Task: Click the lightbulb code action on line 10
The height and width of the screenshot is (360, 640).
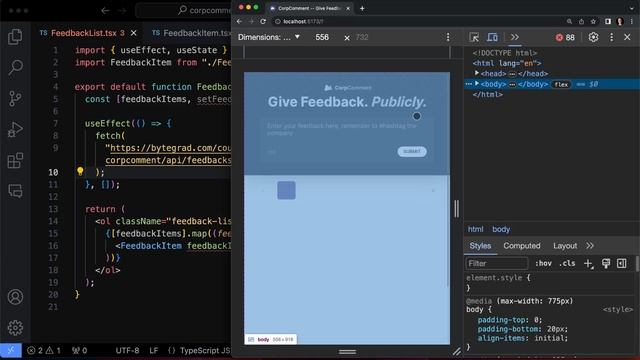Action: tap(80, 171)
